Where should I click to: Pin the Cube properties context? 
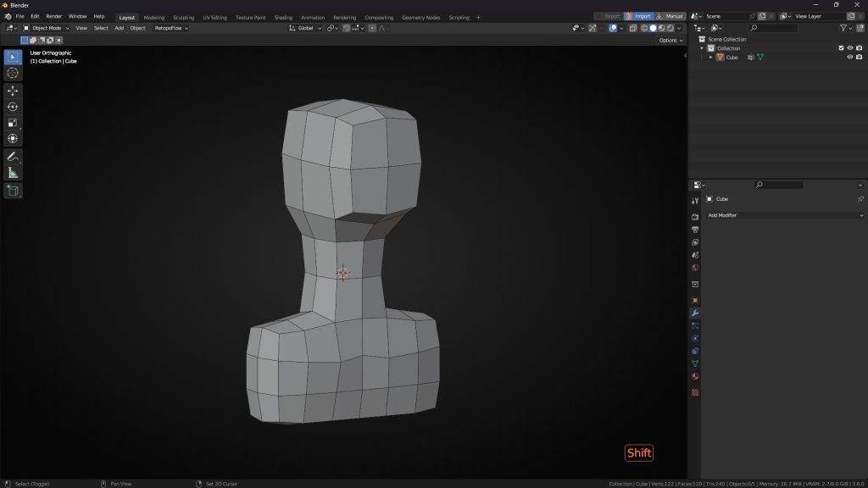point(860,199)
